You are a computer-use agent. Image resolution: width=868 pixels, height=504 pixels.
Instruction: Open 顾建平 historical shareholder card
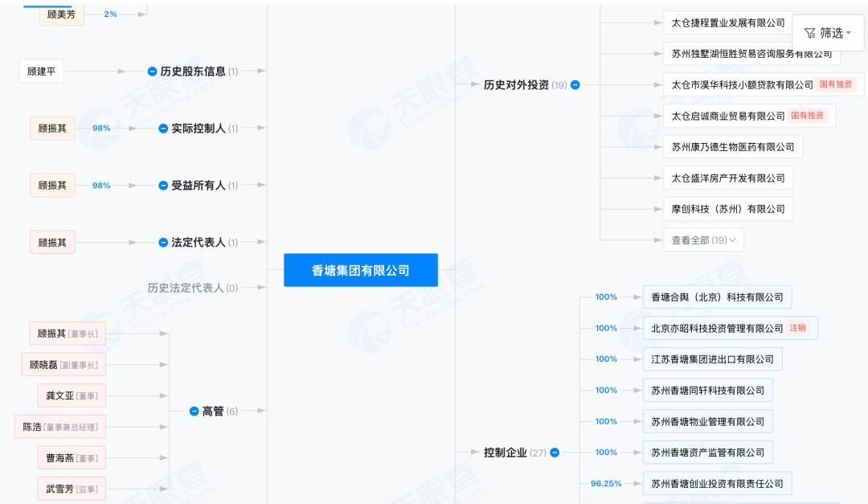42,72
